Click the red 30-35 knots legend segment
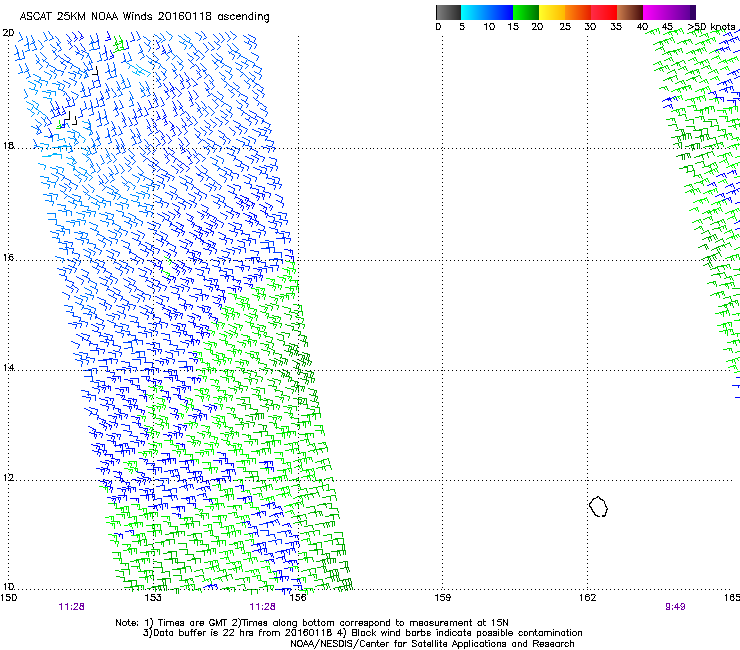 pyautogui.click(x=604, y=12)
